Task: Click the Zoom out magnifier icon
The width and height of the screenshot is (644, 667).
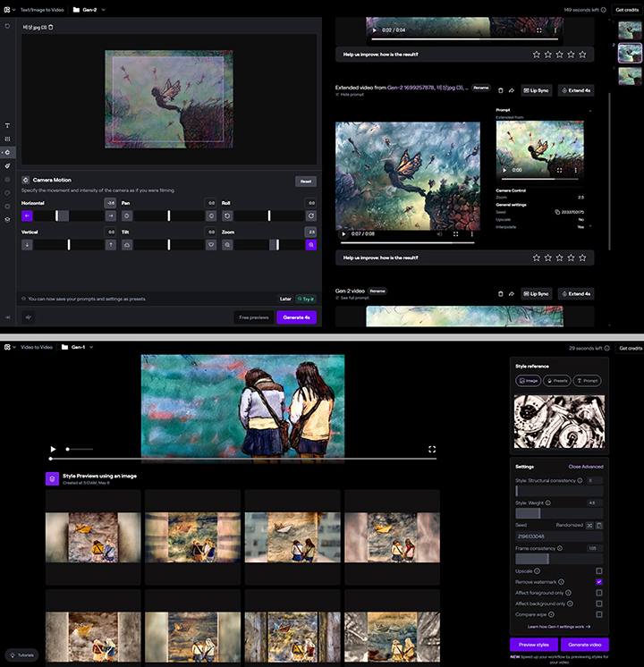Action: [x=227, y=245]
